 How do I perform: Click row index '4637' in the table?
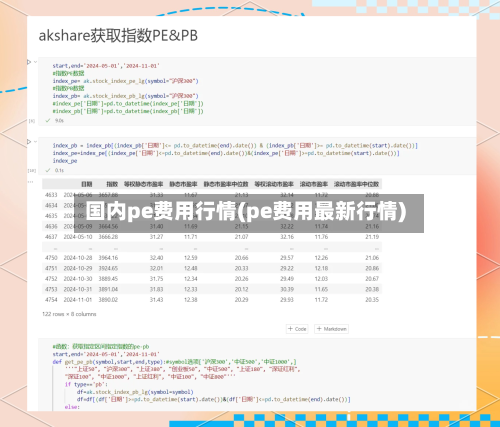click(51, 237)
